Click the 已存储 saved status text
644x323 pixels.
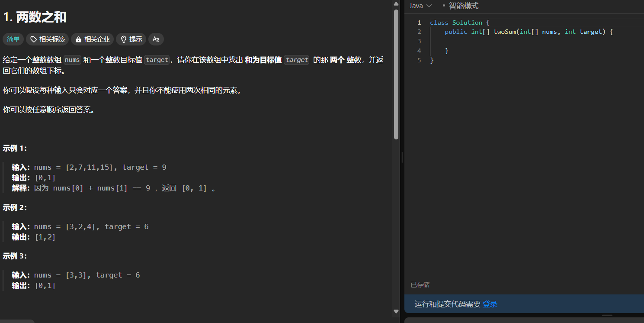pos(420,285)
